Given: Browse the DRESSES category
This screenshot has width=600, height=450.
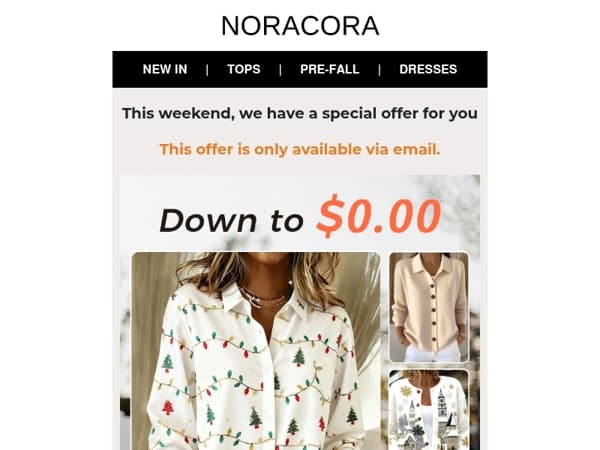Looking at the screenshot, I should [428, 69].
